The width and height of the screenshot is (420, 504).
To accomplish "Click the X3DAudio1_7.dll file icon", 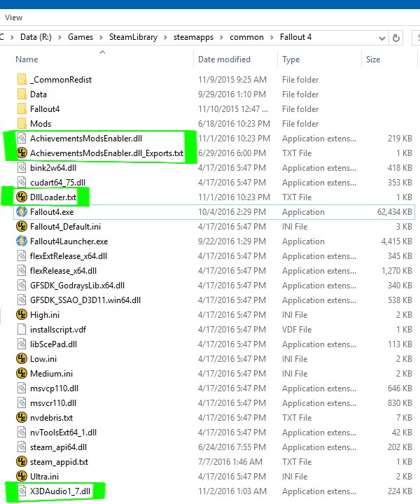I will tap(22, 491).
